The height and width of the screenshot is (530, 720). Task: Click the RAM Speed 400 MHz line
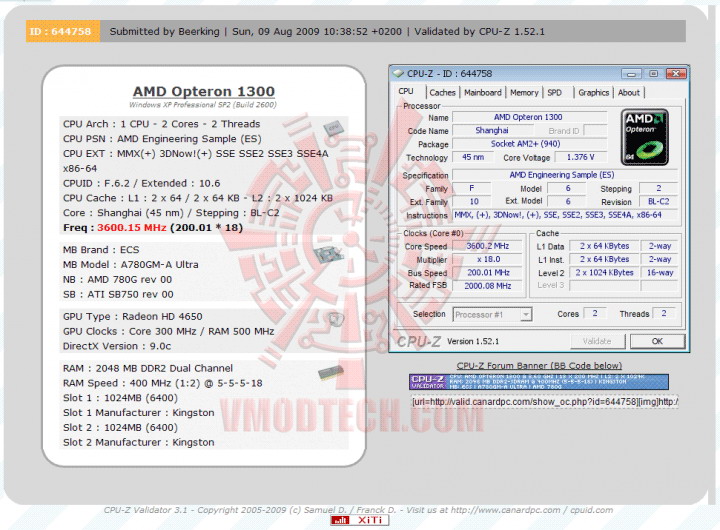(163, 383)
